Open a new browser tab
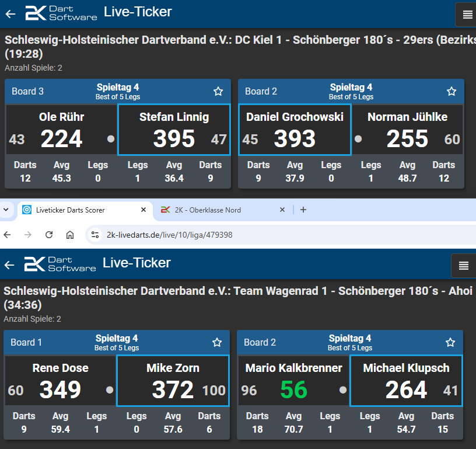Screen dimensions: 476x449 [x=303, y=210]
